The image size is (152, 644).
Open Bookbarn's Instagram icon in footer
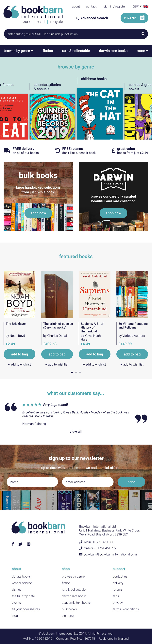[x=29, y=544]
